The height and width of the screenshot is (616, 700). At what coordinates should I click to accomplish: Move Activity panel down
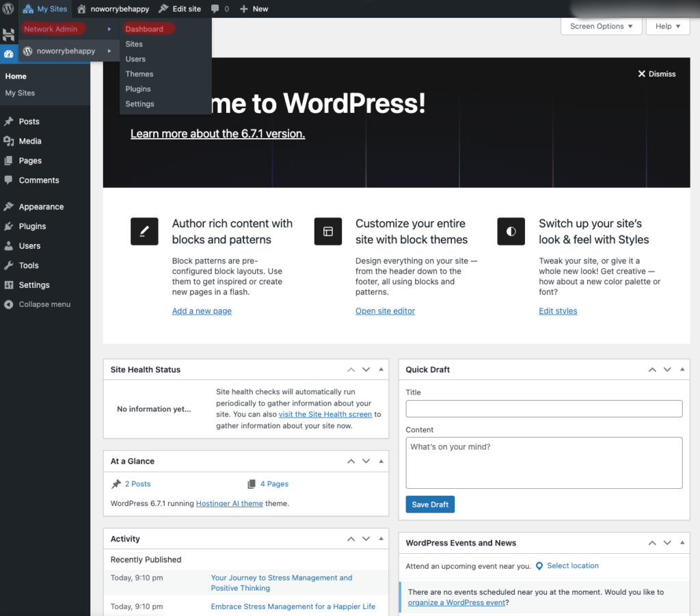click(x=366, y=539)
